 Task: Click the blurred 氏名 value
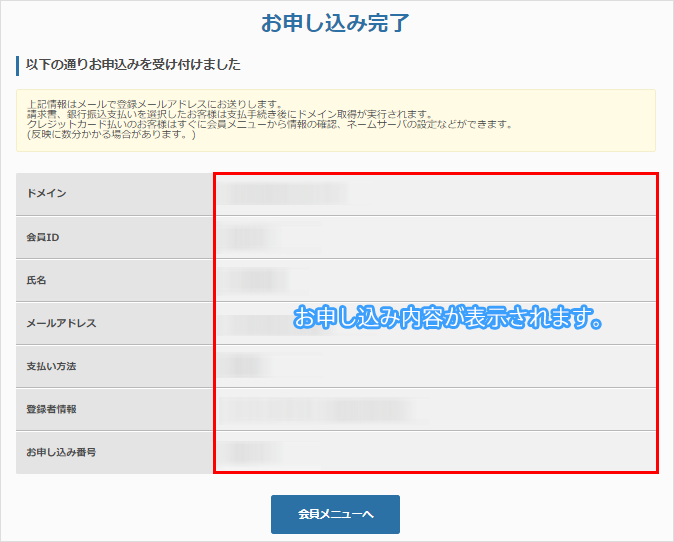click(250, 280)
